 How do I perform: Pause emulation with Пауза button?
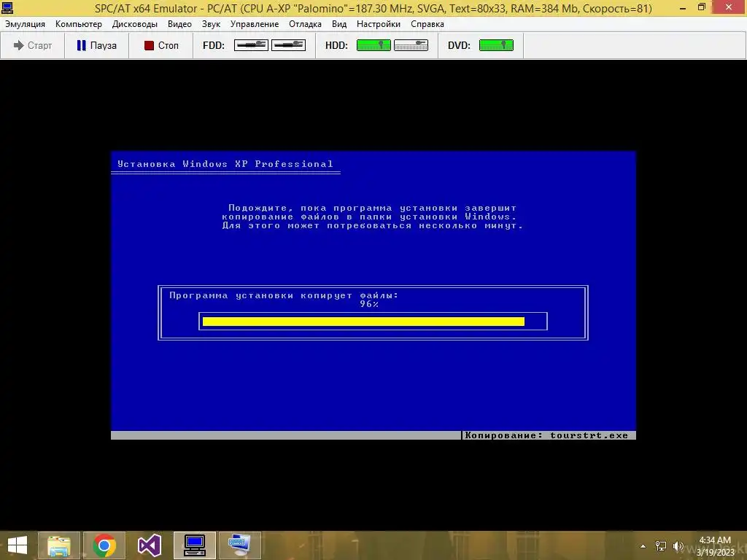pos(97,45)
